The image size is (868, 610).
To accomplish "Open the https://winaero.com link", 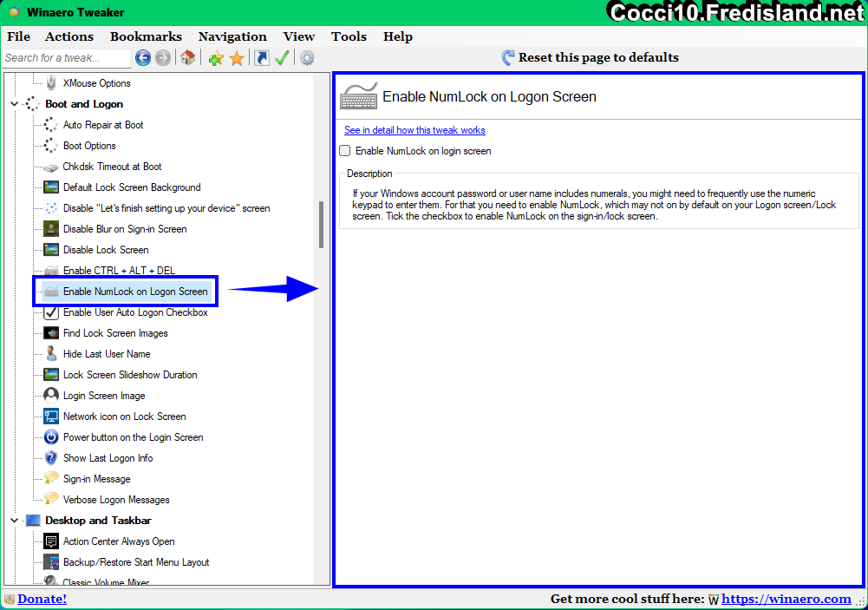I will point(786,599).
